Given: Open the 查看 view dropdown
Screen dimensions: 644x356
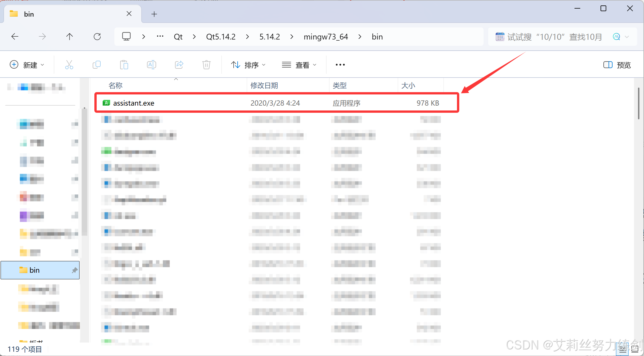Looking at the screenshot, I should [299, 65].
